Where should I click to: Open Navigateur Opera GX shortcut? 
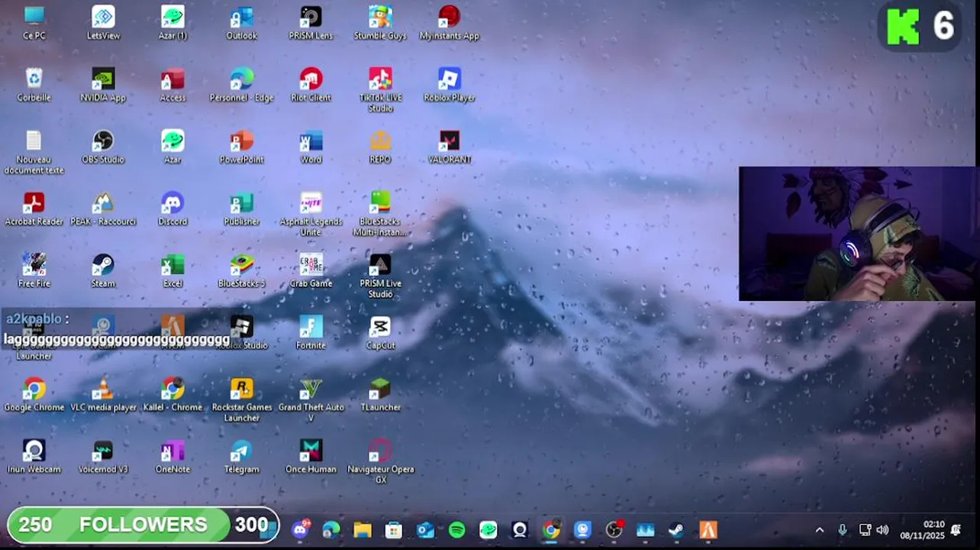click(x=380, y=461)
